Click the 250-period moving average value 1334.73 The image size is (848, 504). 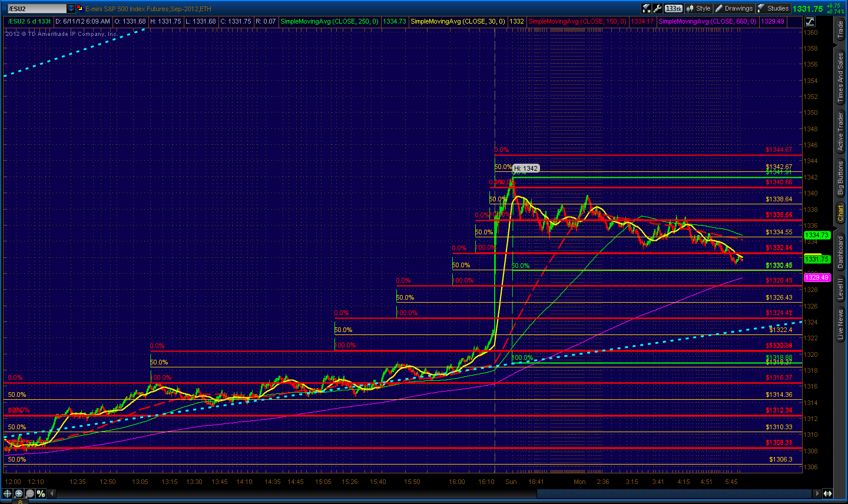[x=395, y=21]
